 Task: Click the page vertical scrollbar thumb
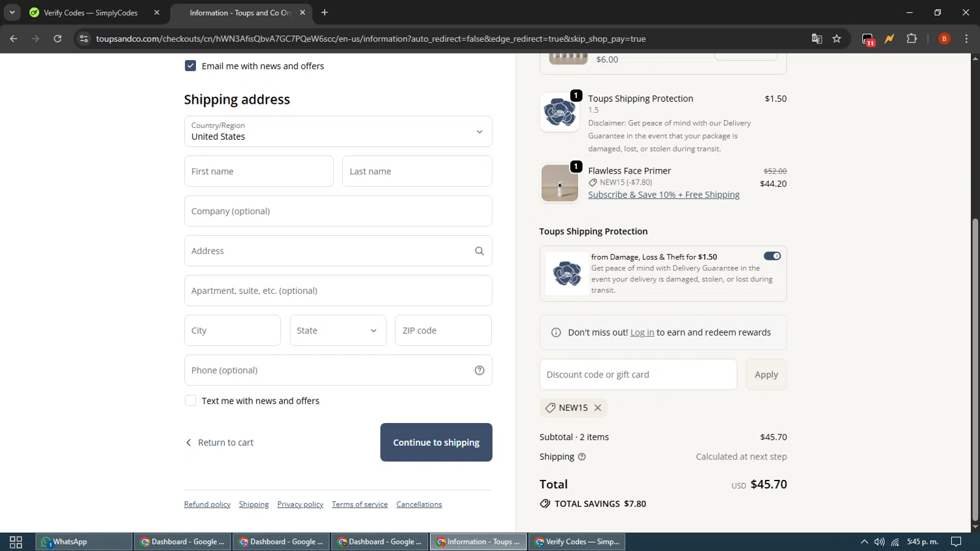975,369
